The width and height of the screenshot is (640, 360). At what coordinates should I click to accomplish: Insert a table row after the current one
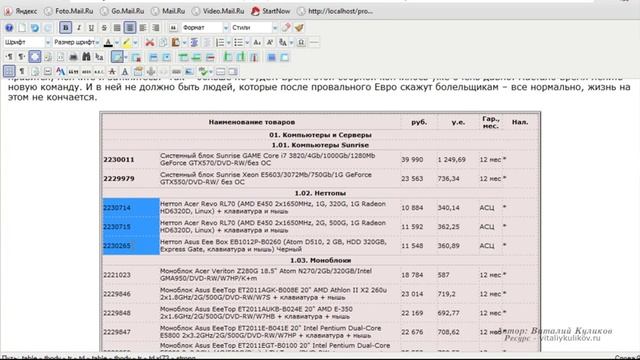(197, 57)
